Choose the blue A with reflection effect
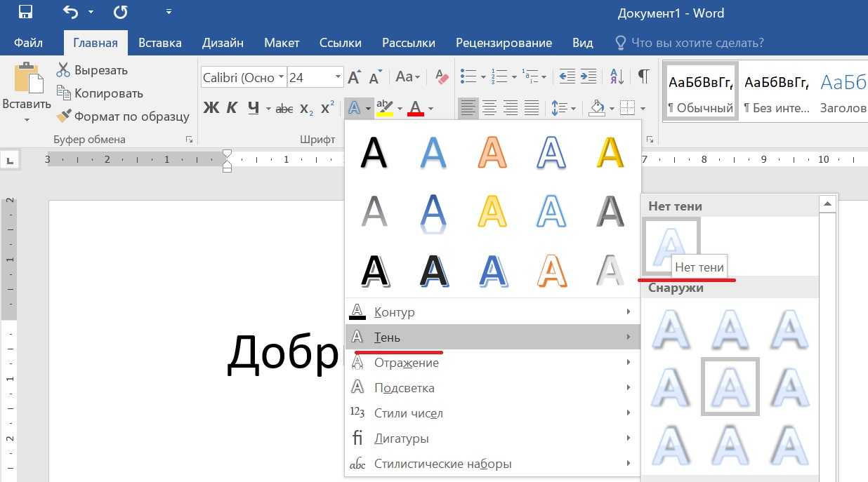Screen dimensions: 868x482 coord(433,213)
